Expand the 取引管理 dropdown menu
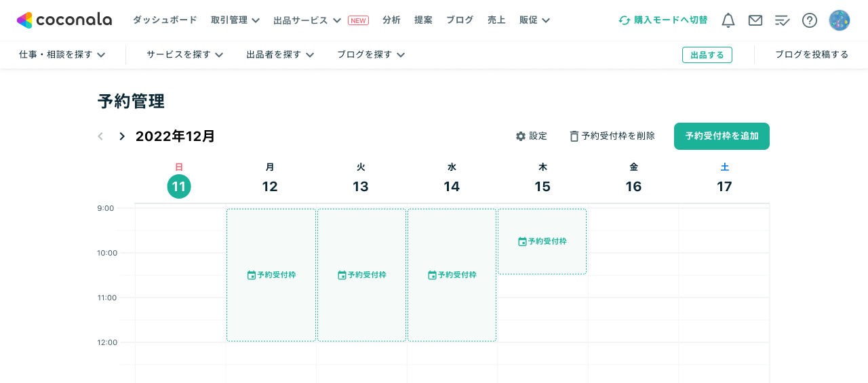This screenshot has width=868, height=383. [235, 20]
